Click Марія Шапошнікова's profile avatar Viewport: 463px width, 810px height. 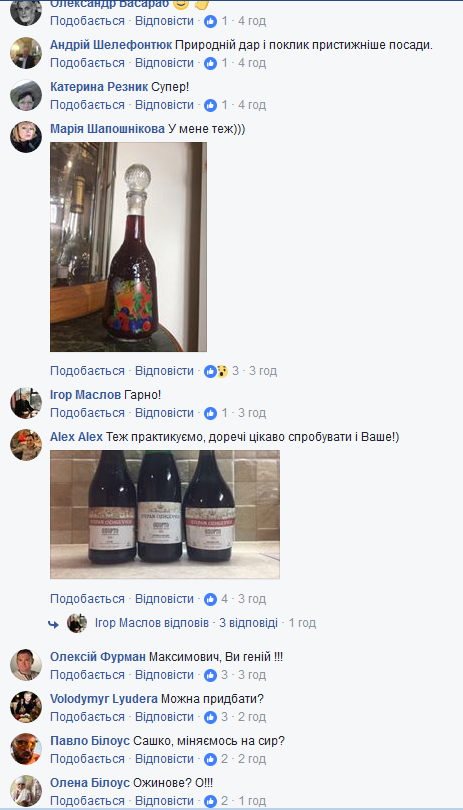tap(26, 137)
